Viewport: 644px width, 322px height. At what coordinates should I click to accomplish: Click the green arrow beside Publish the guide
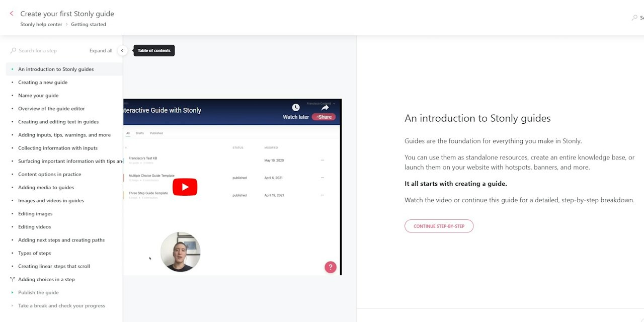[x=13, y=292]
